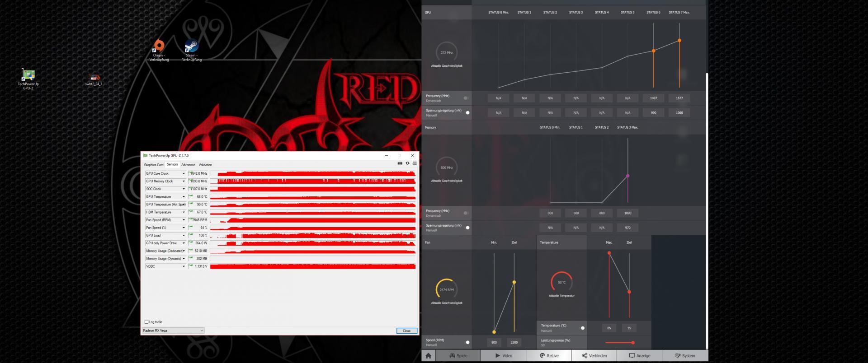
Task: Open the Anzeige tab in Radeon Settings
Action: pos(639,356)
